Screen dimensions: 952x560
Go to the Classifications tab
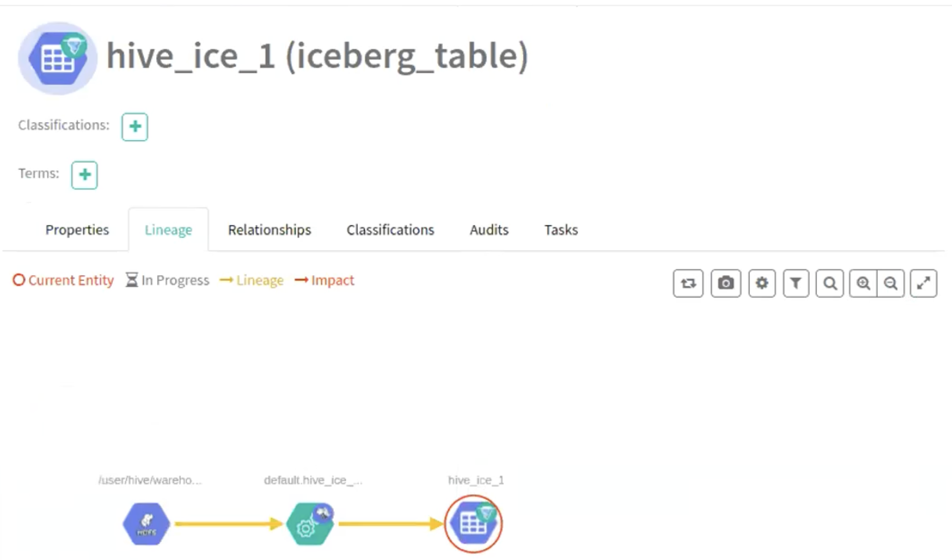pos(390,230)
